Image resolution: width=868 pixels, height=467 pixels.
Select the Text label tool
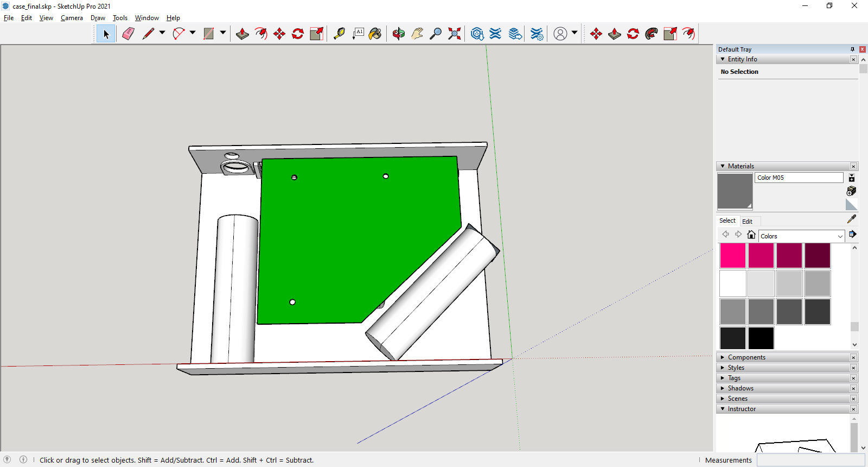(x=358, y=34)
